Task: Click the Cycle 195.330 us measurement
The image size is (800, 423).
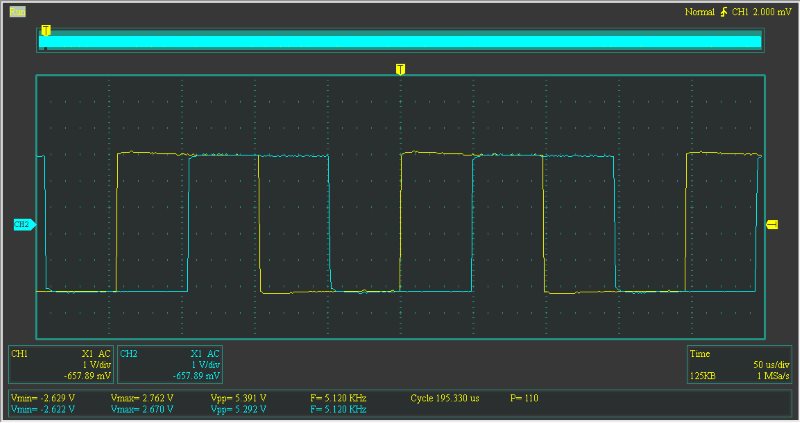Action: click(445, 398)
